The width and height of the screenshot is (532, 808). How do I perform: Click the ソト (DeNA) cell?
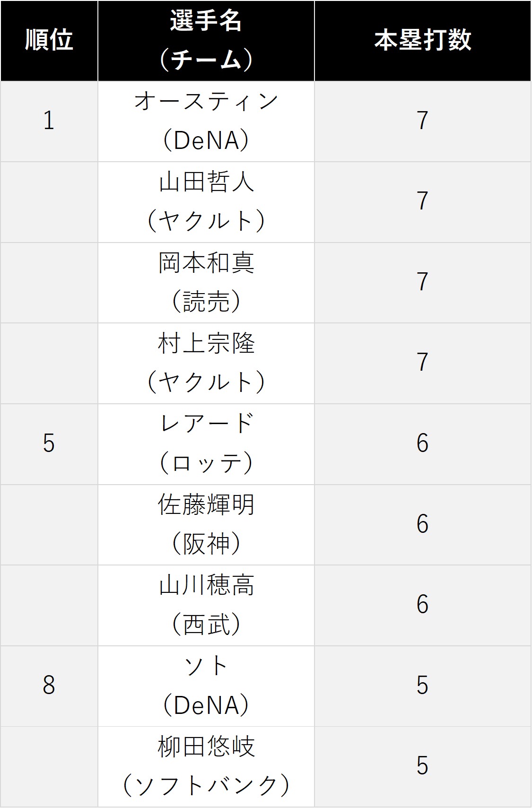206,686
